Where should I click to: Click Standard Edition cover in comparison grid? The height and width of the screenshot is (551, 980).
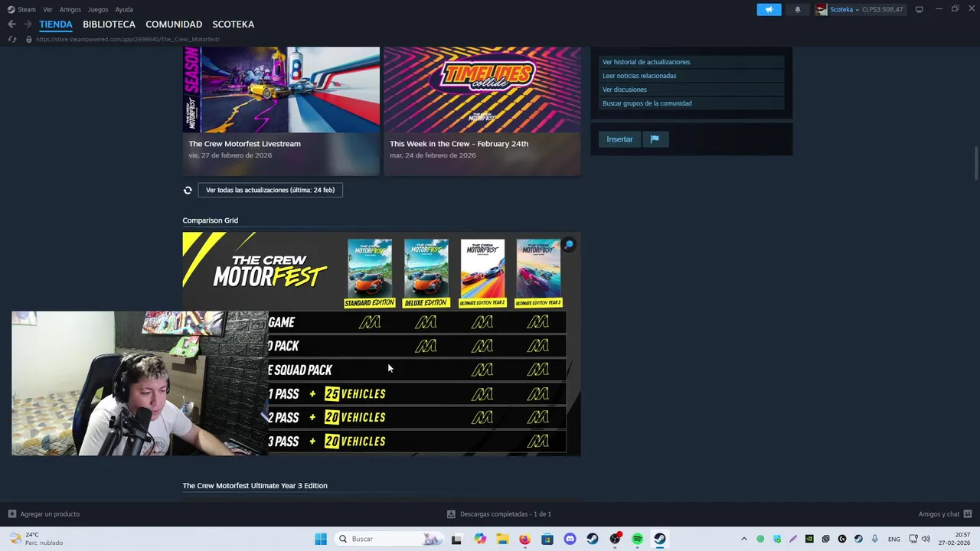(x=370, y=272)
